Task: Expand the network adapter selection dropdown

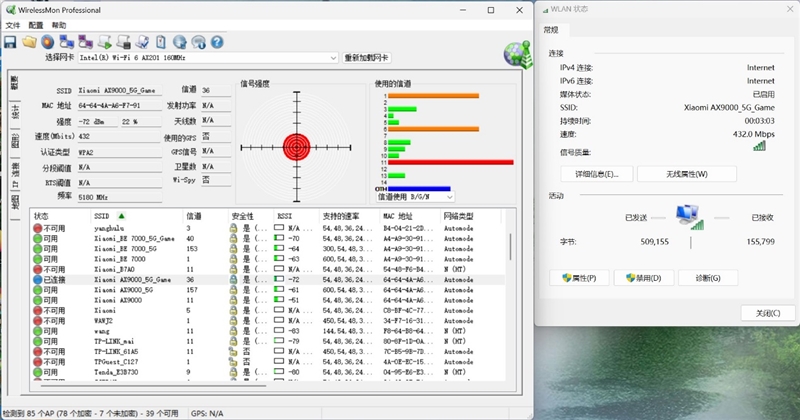Action: 332,58
